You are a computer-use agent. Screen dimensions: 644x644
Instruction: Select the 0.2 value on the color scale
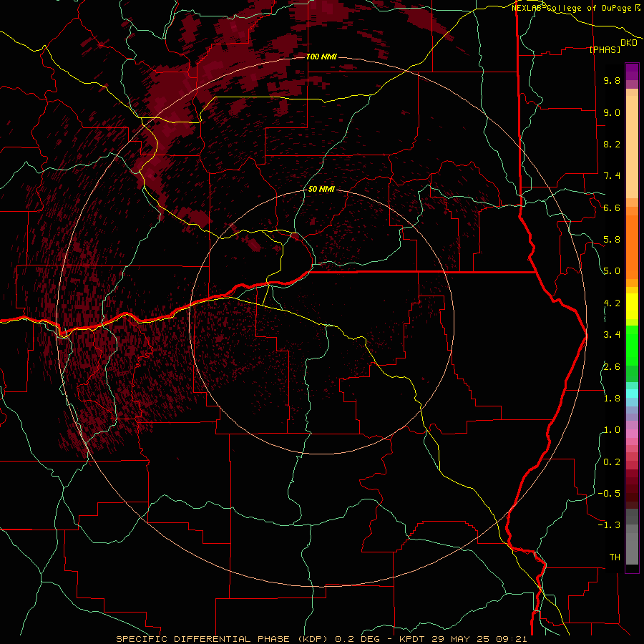tap(612, 462)
